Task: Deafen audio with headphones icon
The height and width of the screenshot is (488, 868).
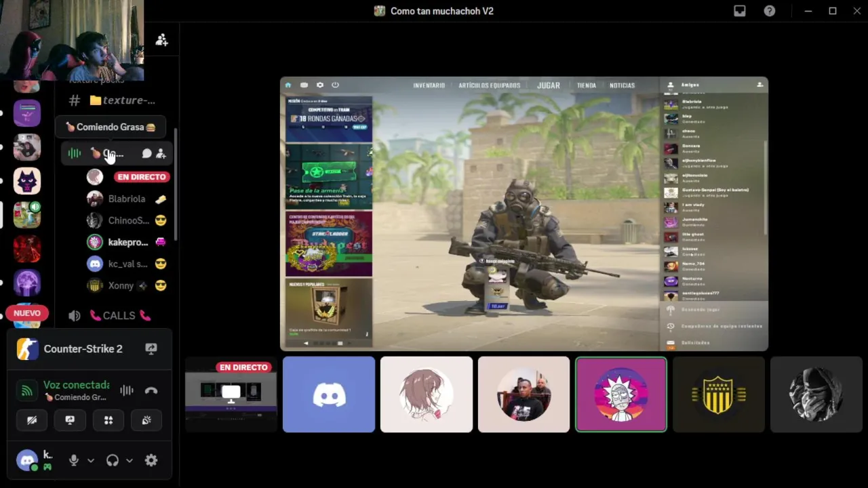Action: [x=113, y=460]
